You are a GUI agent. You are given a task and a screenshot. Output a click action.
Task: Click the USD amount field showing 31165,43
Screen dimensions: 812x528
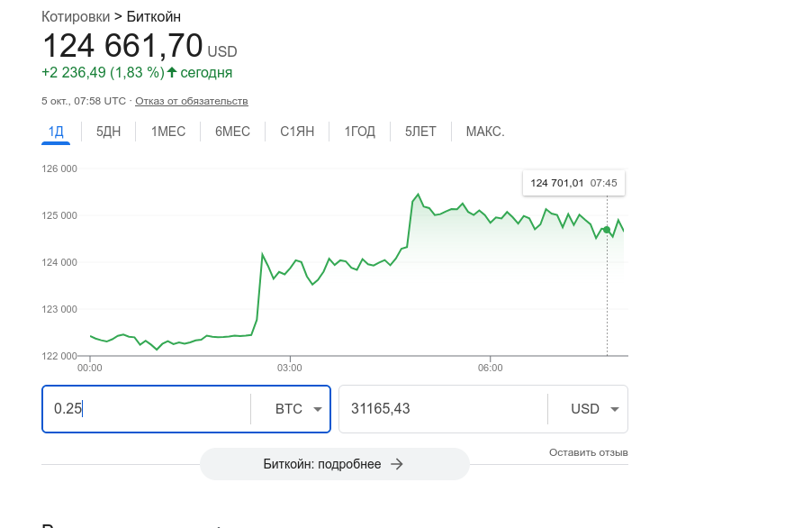[441, 409]
